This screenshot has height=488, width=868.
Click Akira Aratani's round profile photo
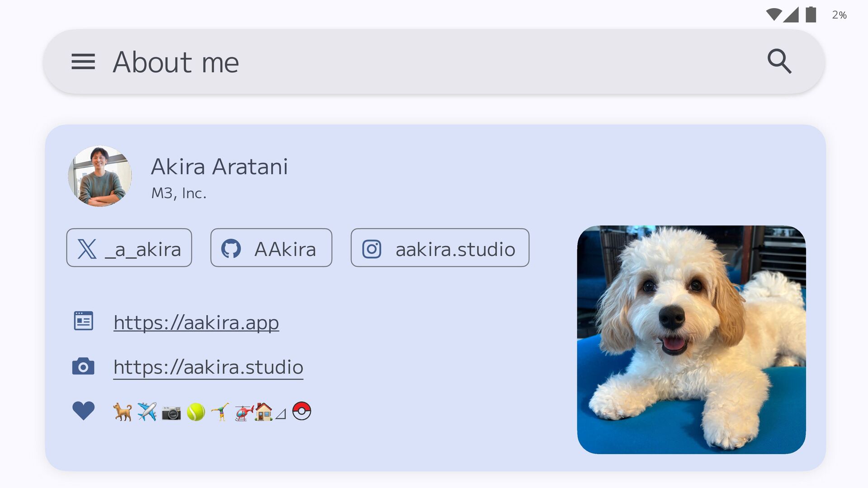pos(100,176)
